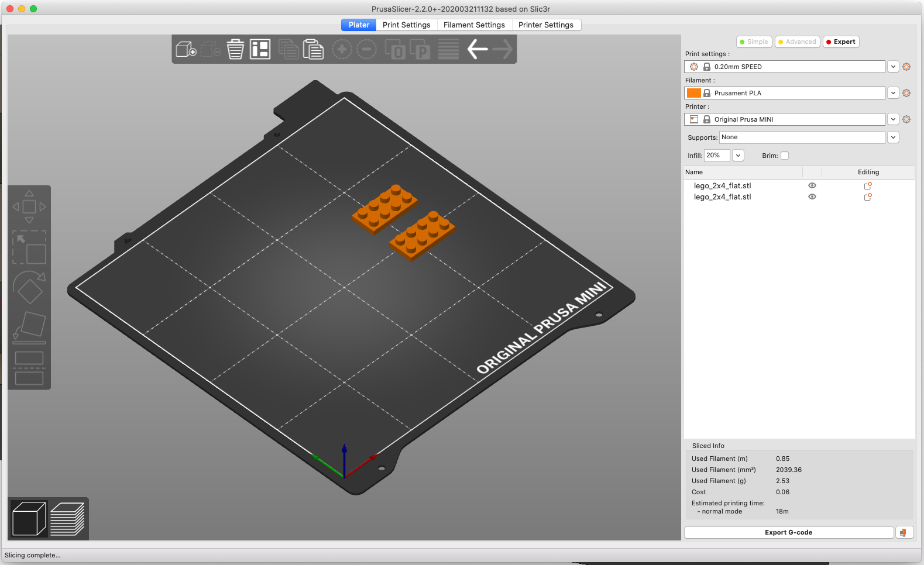Click the Used Filament (m) value 0.85
This screenshot has width=924, height=565.
pos(782,459)
